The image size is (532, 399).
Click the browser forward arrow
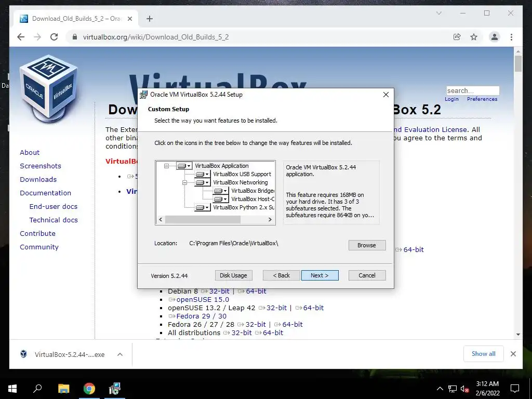(x=37, y=37)
